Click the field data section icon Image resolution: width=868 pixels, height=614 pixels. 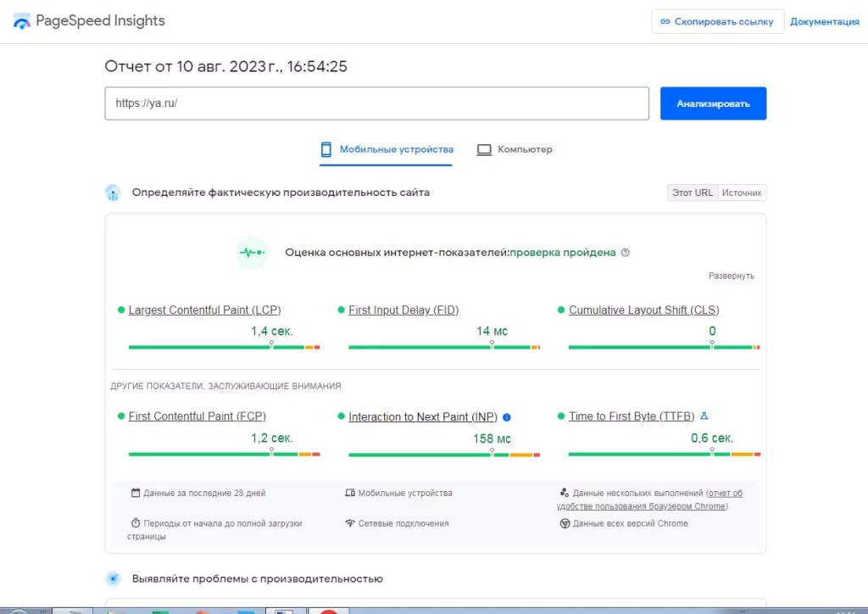(113, 193)
